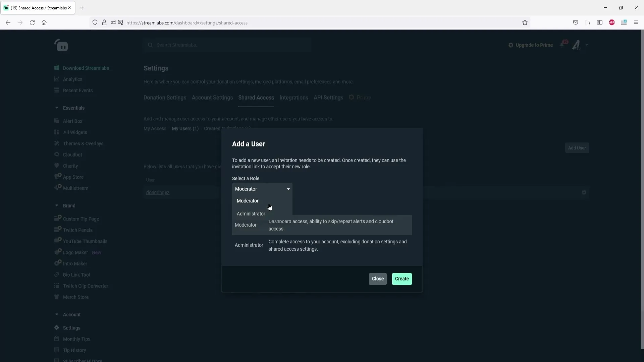Viewport: 644px width, 362px height.
Task: Open Tip History in sidebar
Action: pyautogui.click(x=74, y=350)
